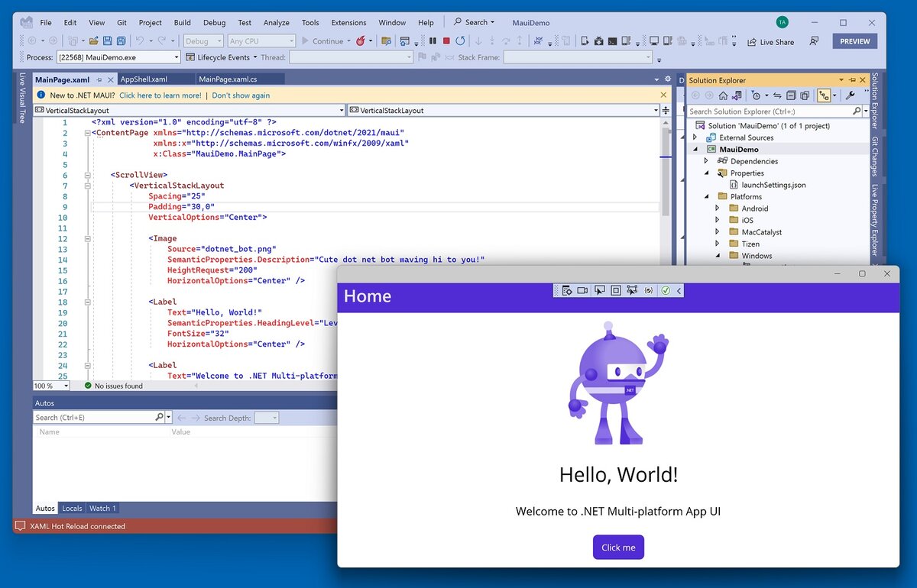Image resolution: width=917 pixels, height=588 pixels.
Task: Select launchSettings.json in Solution Explorer
Action: [773, 185]
